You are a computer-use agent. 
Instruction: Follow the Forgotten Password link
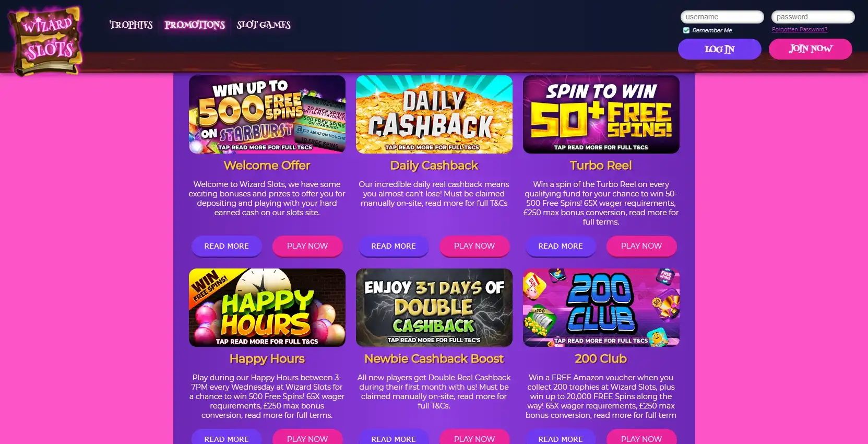point(800,29)
